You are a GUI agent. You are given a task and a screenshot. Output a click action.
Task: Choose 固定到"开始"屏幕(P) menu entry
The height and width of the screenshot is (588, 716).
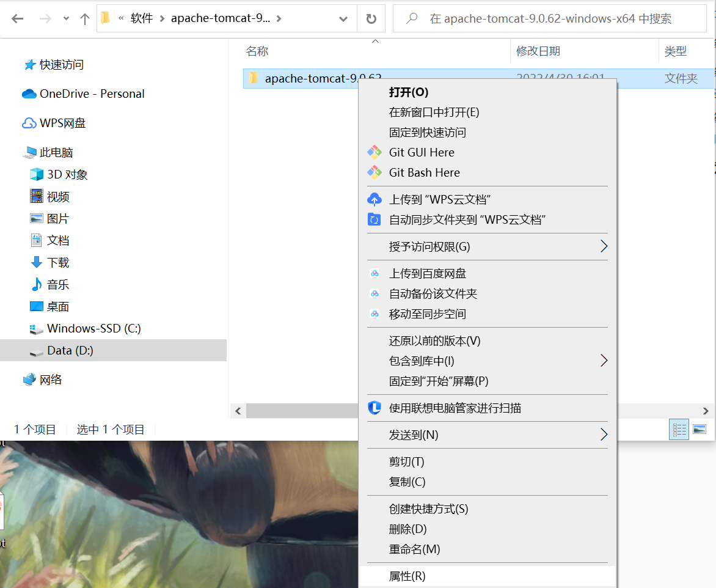[488, 381]
